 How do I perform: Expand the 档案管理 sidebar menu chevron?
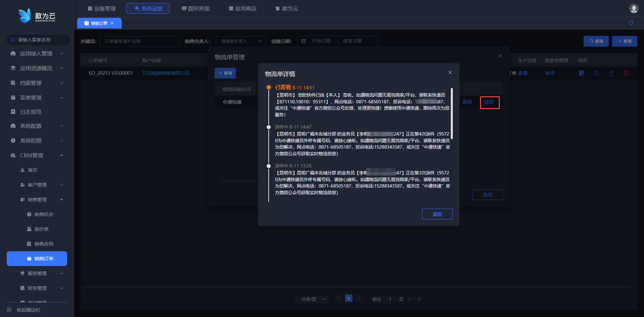pos(62,83)
